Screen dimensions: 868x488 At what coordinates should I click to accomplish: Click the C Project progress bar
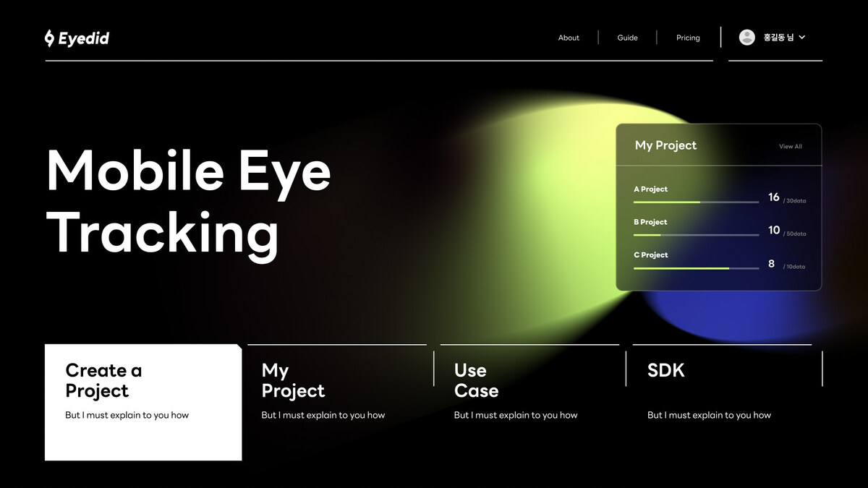pyautogui.click(x=696, y=268)
